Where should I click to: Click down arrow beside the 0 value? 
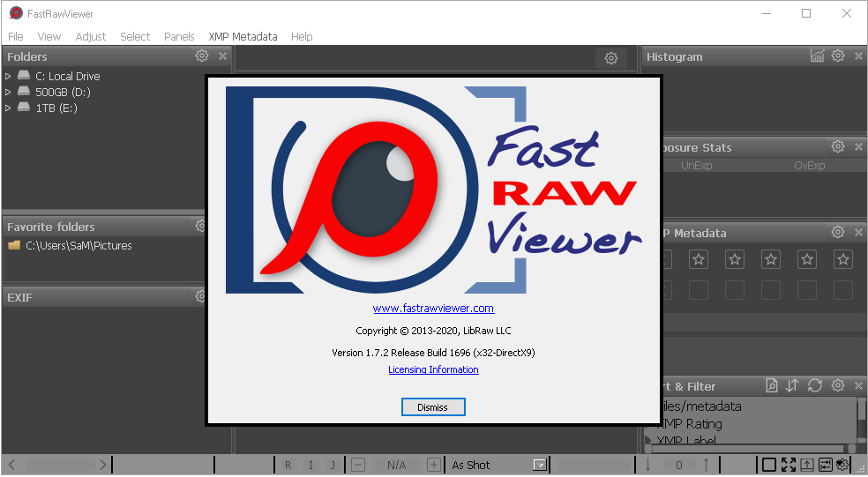pyautogui.click(x=647, y=465)
